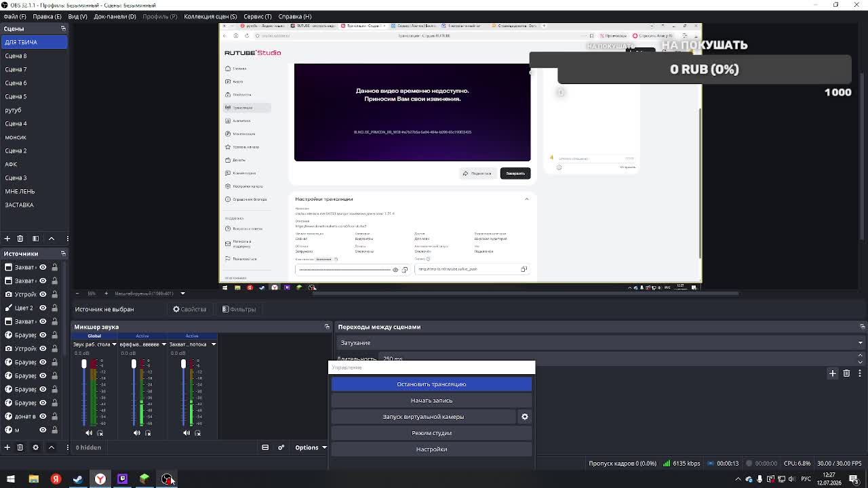This screenshot has width=868, height=488.
Task: Open source properties gear in Sources toolbar
Action: [36, 447]
